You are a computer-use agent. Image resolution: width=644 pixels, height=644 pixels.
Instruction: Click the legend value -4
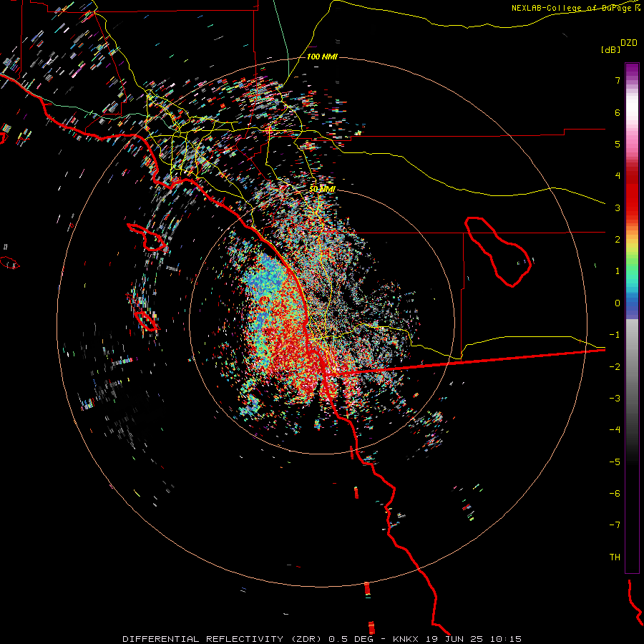(x=615, y=430)
